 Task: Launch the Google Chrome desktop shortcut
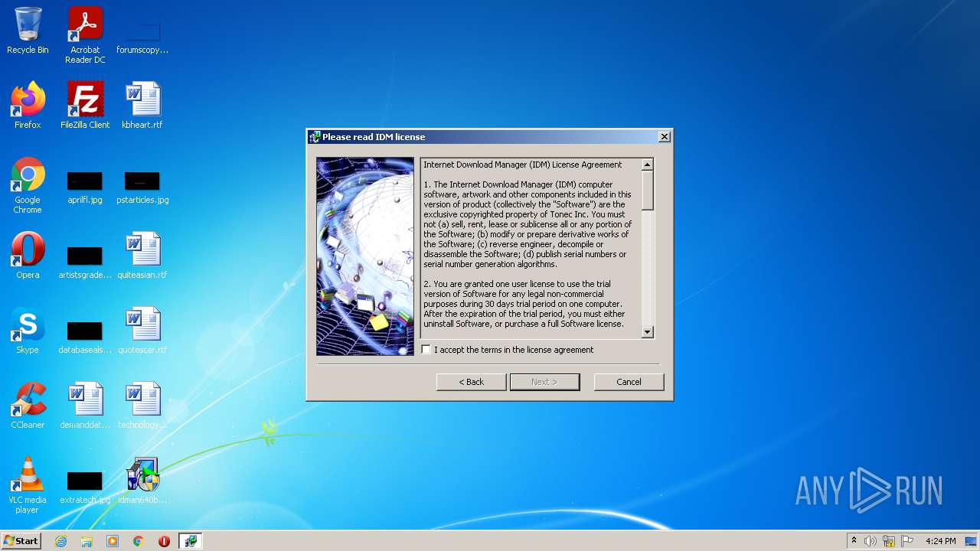[28, 185]
